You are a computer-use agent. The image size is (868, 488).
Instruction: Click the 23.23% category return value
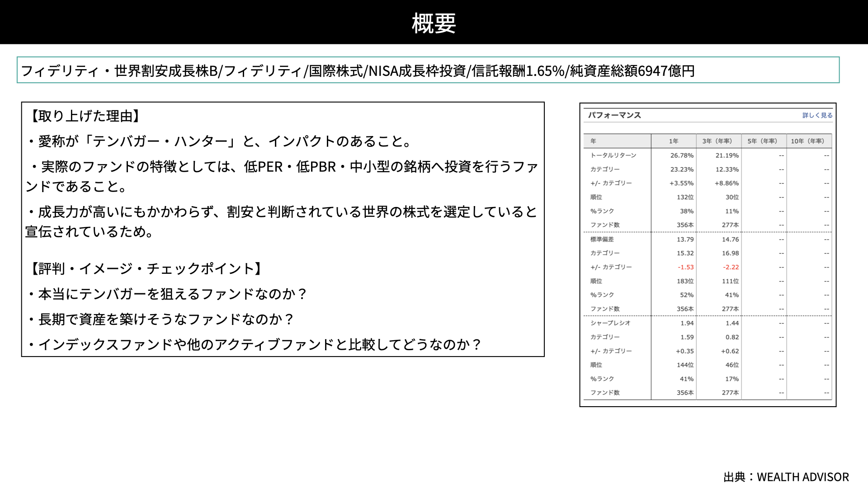(682, 169)
